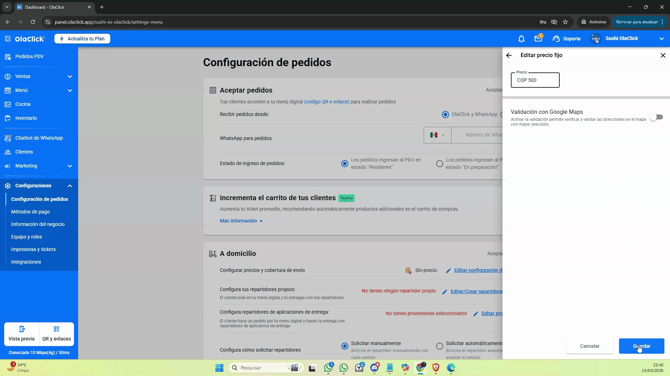Expand the Marketing sidebar menu
This screenshot has width=670, height=376.
38,166
